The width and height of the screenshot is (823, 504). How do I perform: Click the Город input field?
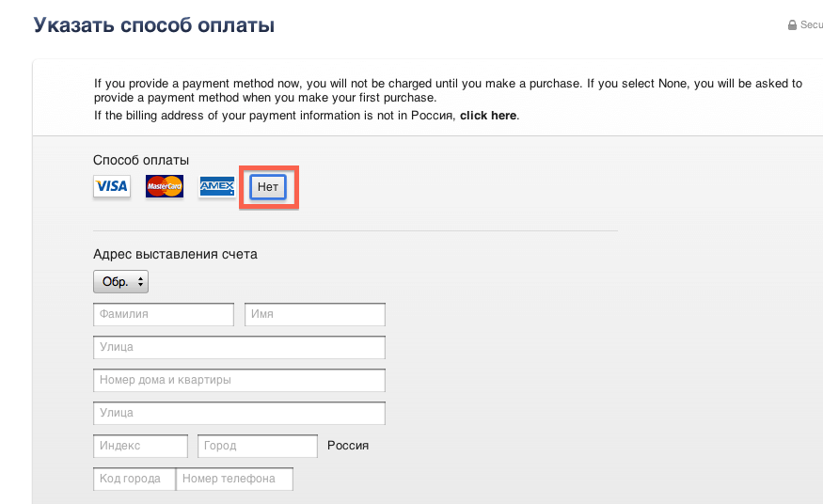tap(258, 446)
